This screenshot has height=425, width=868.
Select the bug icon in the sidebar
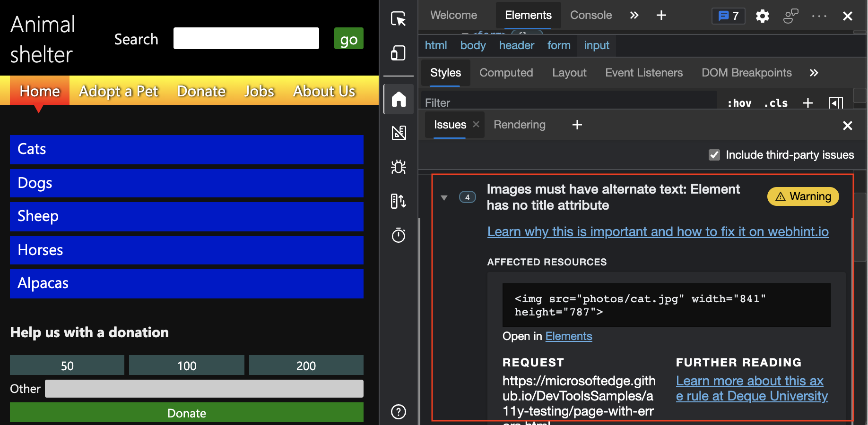(399, 167)
